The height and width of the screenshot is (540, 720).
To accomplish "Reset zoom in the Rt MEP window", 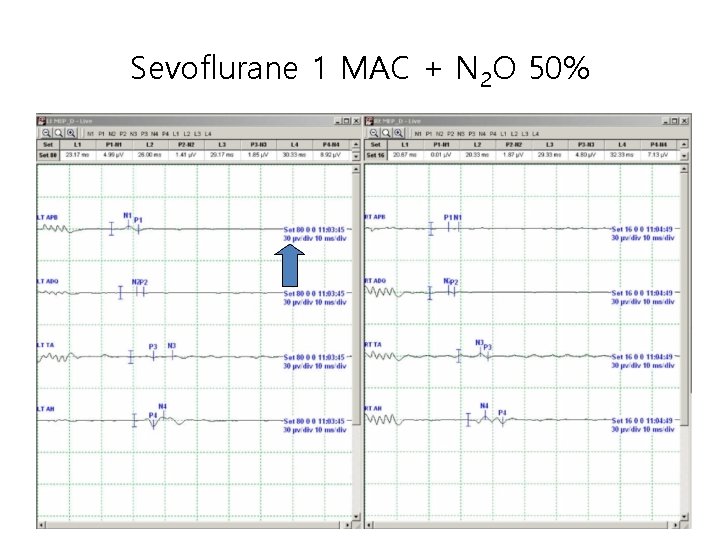I will (x=386, y=133).
